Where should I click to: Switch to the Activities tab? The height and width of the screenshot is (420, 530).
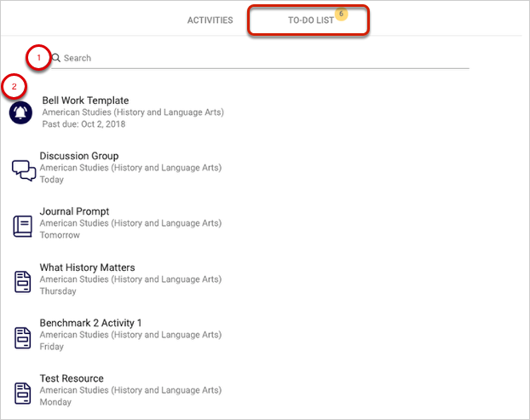pos(210,20)
